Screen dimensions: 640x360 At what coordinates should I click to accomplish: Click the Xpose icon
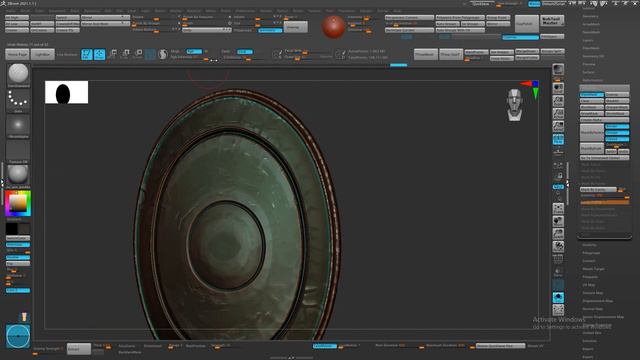pos(558,310)
